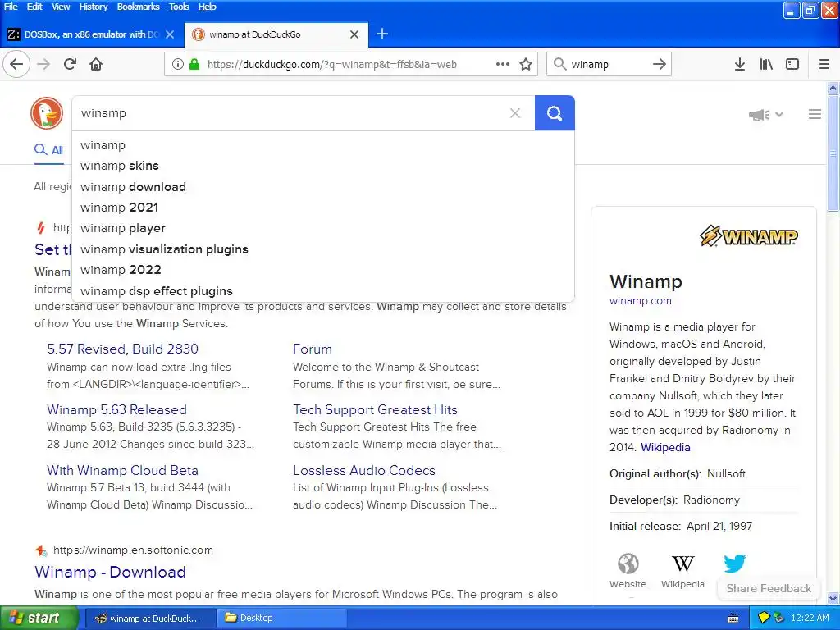Switch to the DOSBox tab
This screenshot has width=840, height=630.
point(92,34)
